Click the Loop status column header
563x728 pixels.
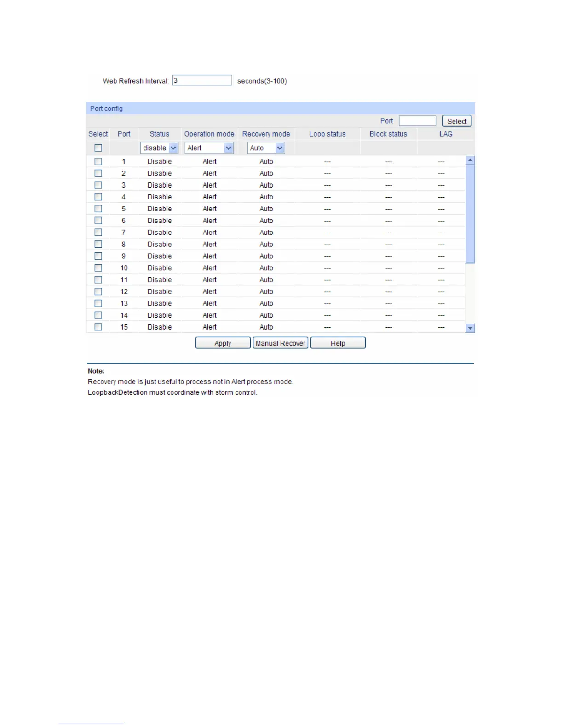327,134
